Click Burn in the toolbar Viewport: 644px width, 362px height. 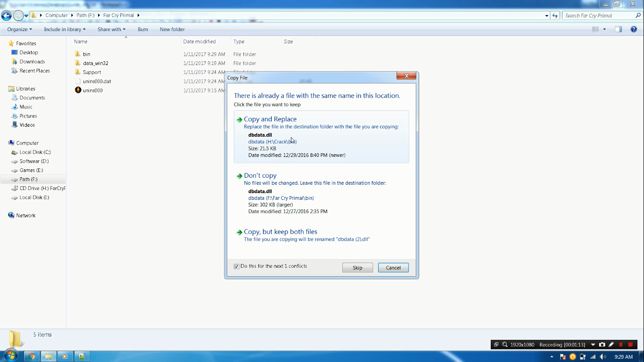[143, 29]
